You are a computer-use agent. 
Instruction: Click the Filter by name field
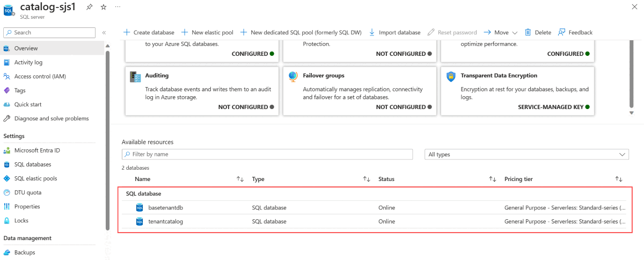(x=267, y=154)
